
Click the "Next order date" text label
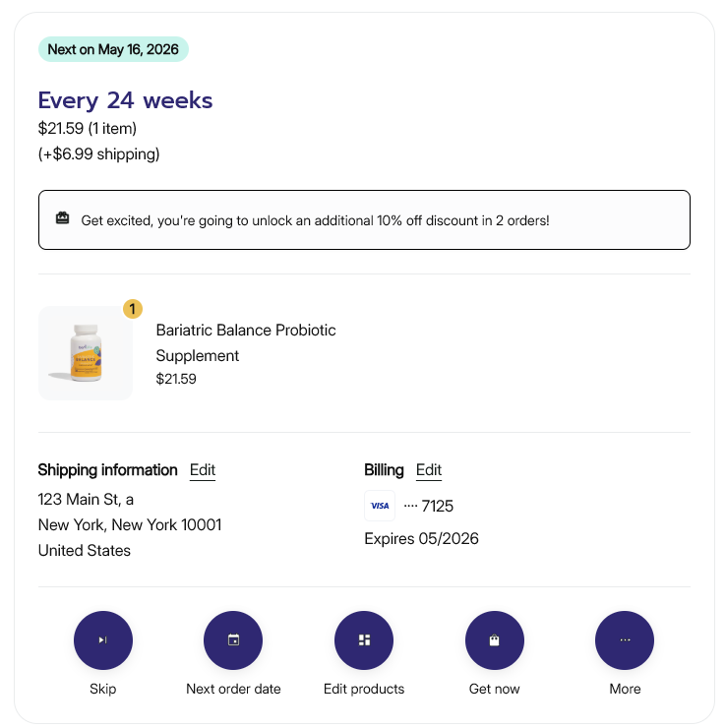point(233,689)
